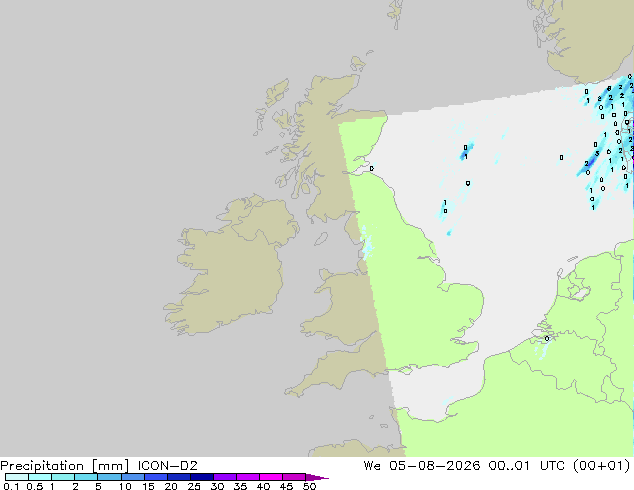Click the 0.1 mm lightest legend swatch

tap(17, 477)
